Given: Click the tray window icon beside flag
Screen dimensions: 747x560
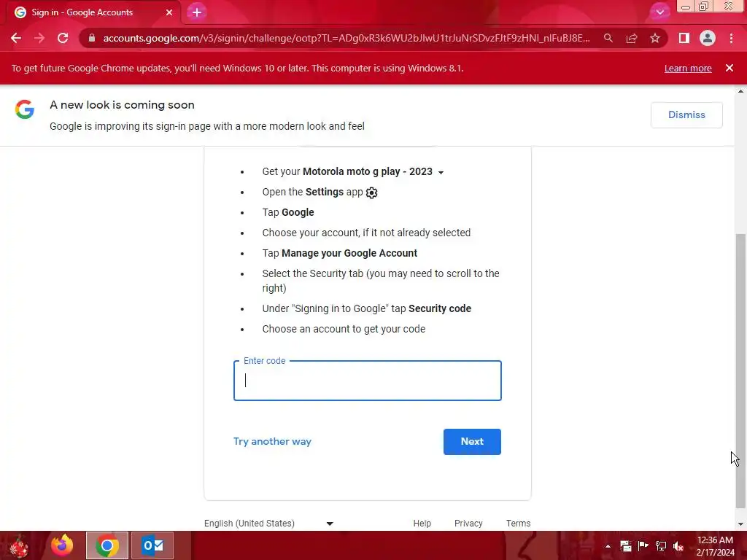Looking at the screenshot, I should tap(625, 545).
